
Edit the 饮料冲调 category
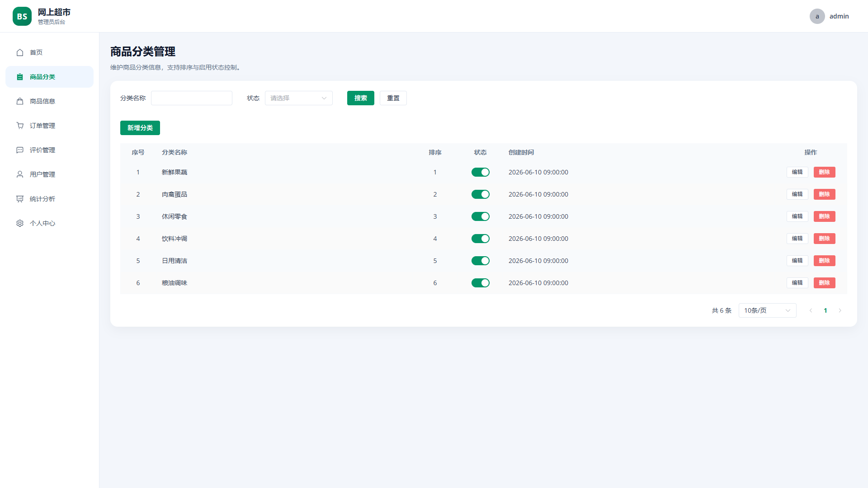coord(797,239)
